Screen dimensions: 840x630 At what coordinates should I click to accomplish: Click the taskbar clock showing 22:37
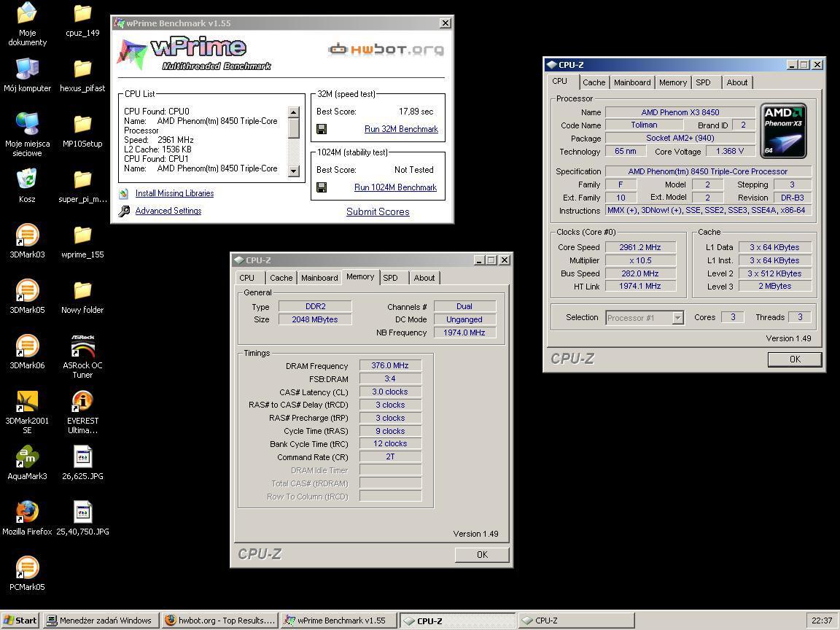point(822,621)
